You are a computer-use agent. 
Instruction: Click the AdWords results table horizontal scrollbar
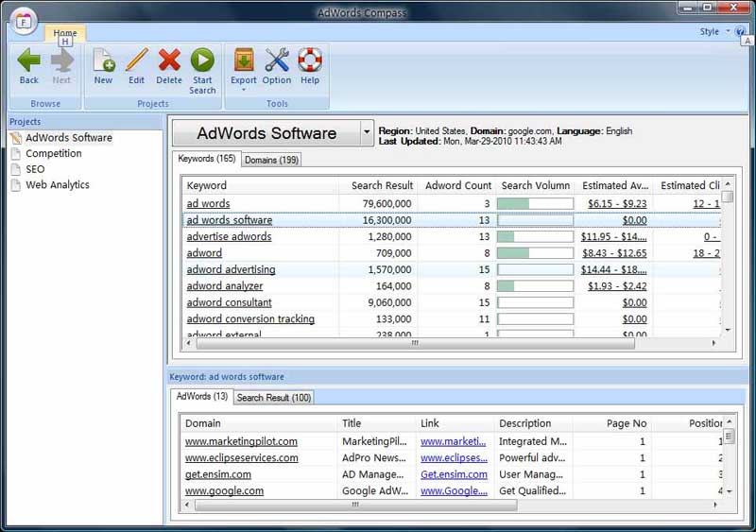355,505
